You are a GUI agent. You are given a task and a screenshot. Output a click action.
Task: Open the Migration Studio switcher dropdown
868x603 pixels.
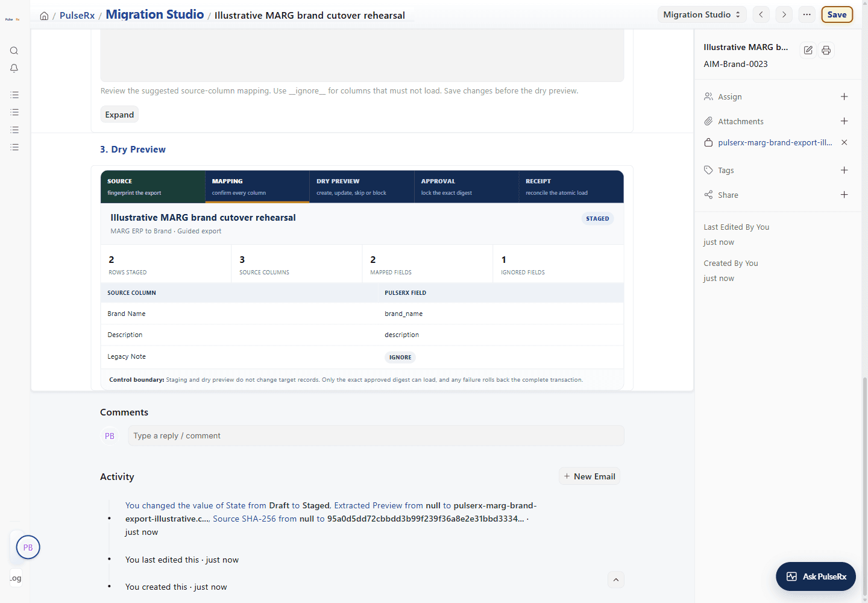(x=702, y=14)
